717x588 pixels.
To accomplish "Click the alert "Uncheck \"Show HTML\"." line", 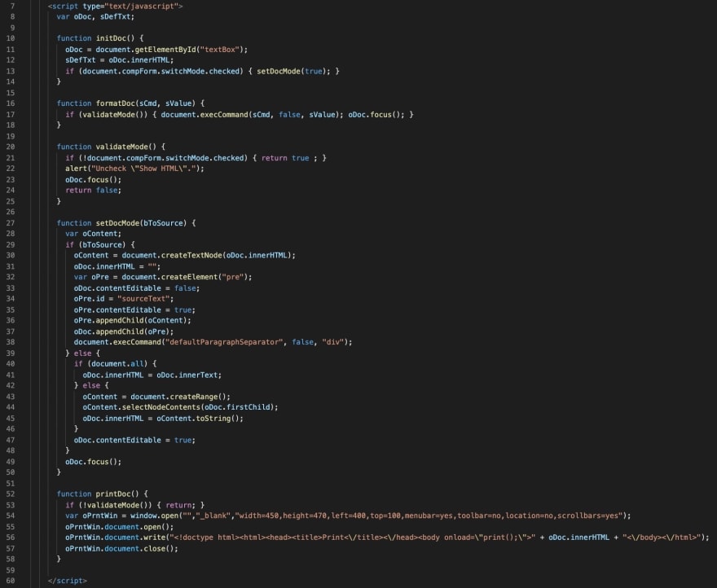I will [x=135, y=169].
